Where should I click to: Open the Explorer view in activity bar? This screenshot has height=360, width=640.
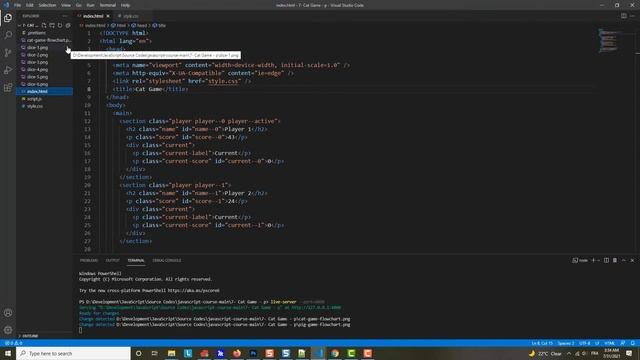click(x=8, y=18)
